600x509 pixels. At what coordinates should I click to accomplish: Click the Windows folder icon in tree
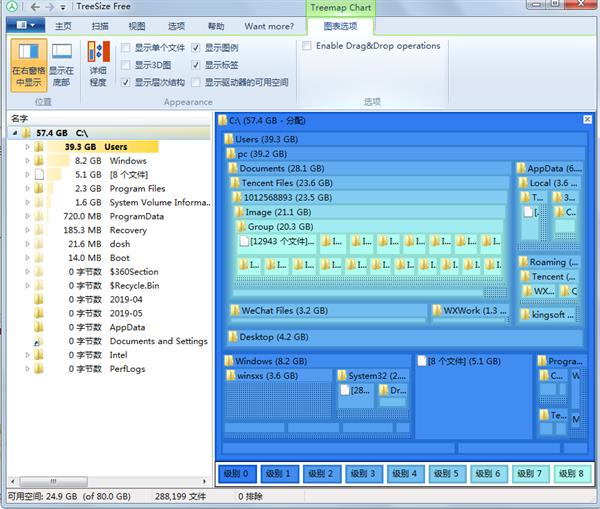point(39,160)
